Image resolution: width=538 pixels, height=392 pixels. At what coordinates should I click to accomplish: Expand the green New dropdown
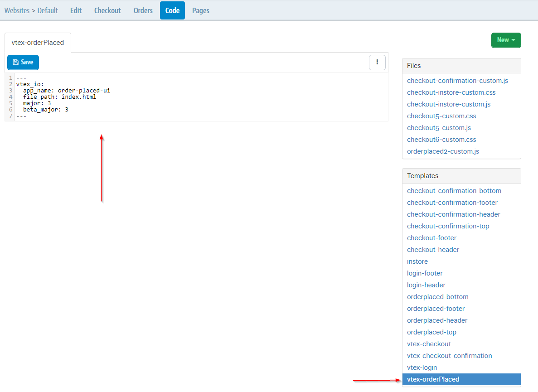pos(506,40)
